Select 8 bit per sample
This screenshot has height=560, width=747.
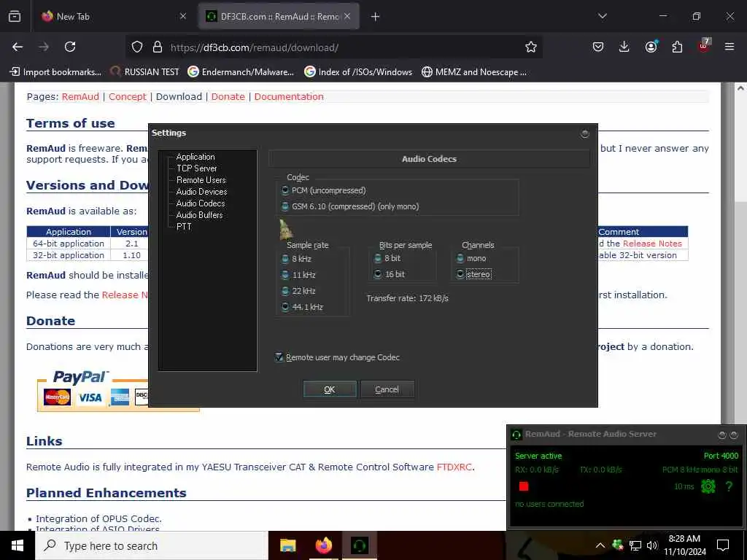coord(387,258)
